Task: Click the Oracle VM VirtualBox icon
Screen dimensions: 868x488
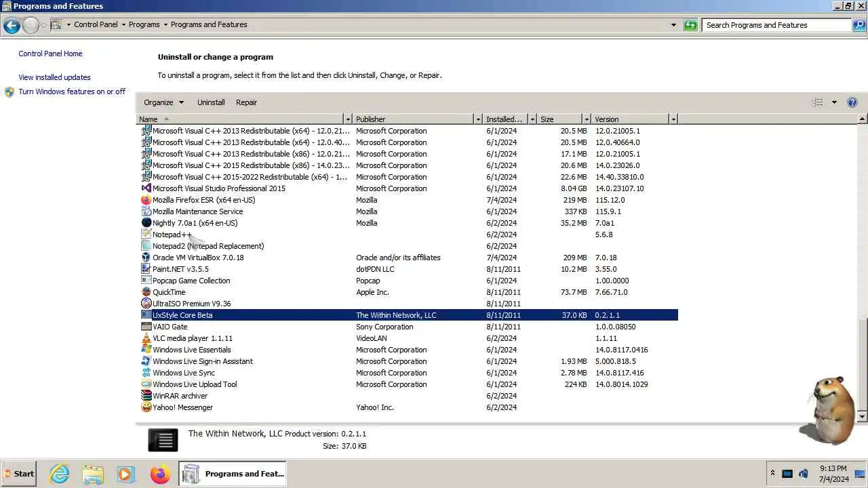Action: 146,258
